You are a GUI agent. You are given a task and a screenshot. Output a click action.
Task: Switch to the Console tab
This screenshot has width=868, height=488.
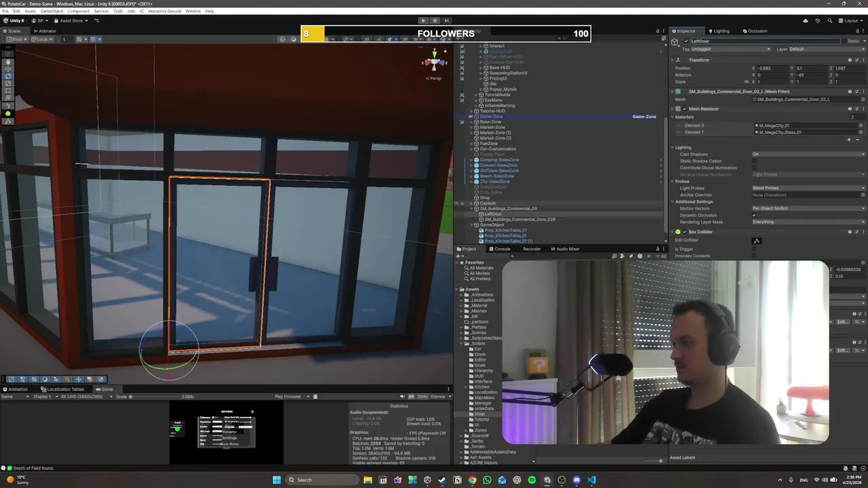pos(500,249)
